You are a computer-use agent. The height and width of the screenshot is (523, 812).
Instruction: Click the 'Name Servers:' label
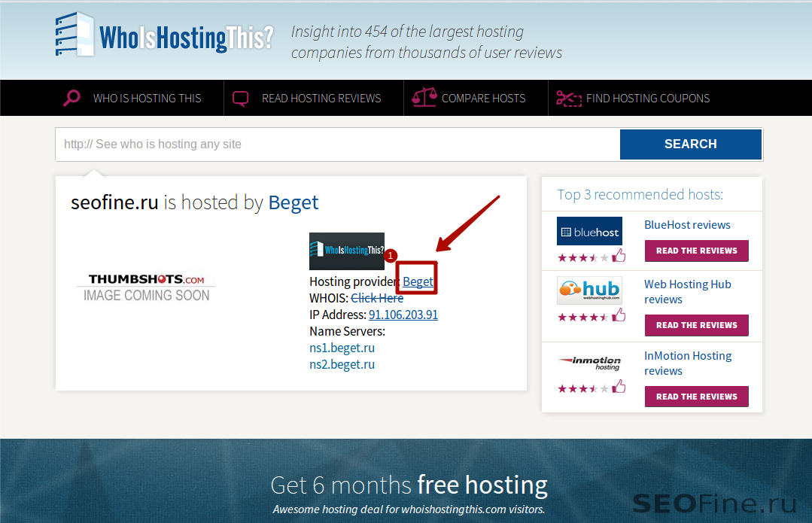click(347, 331)
